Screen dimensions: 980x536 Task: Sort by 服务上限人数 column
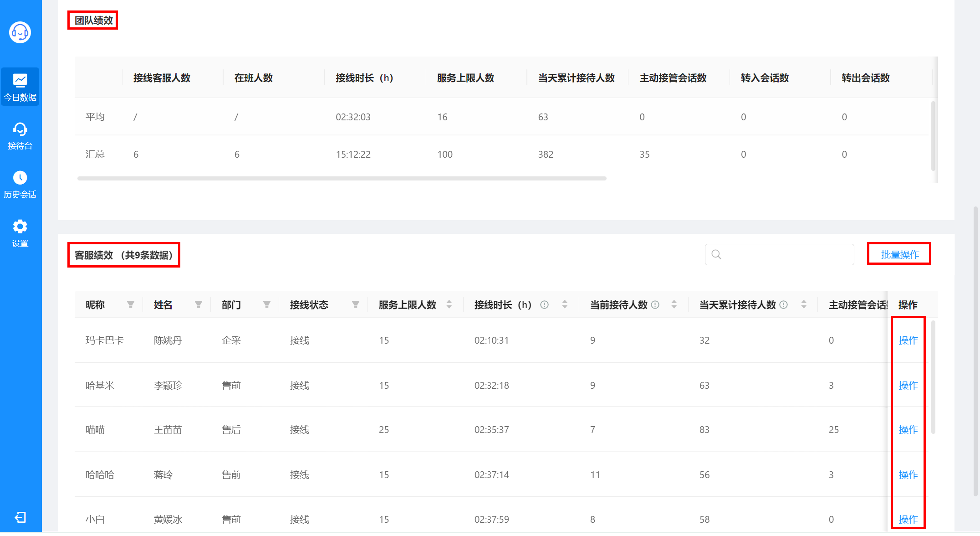[x=449, y=304]
